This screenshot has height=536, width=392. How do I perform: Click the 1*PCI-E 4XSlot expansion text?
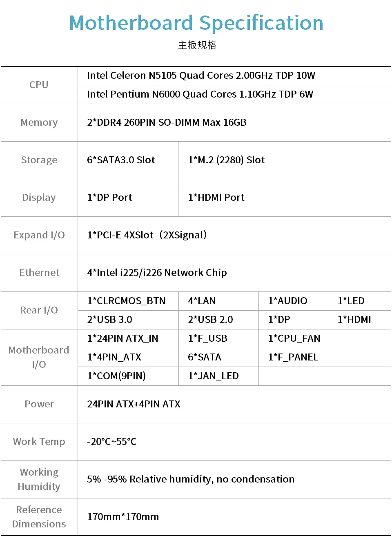(147, 235)
